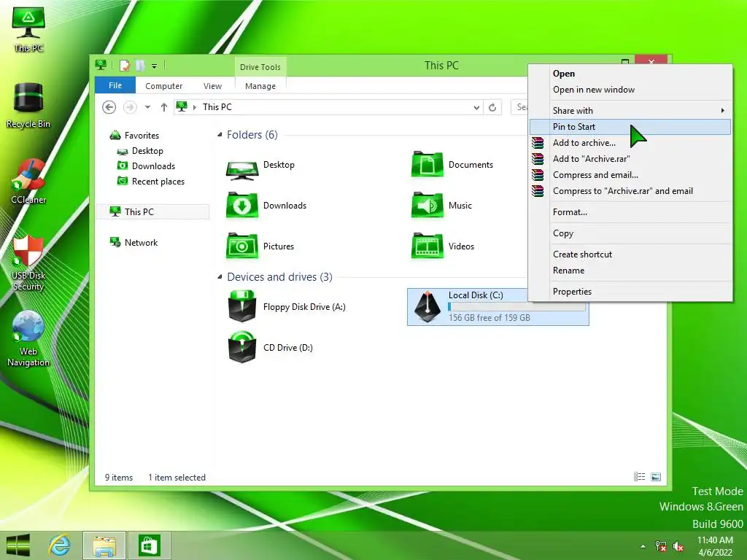Open Properties from the context menu
Viewport: 747px width, 560px height.
pyautogui.click(x=630, y=292)
